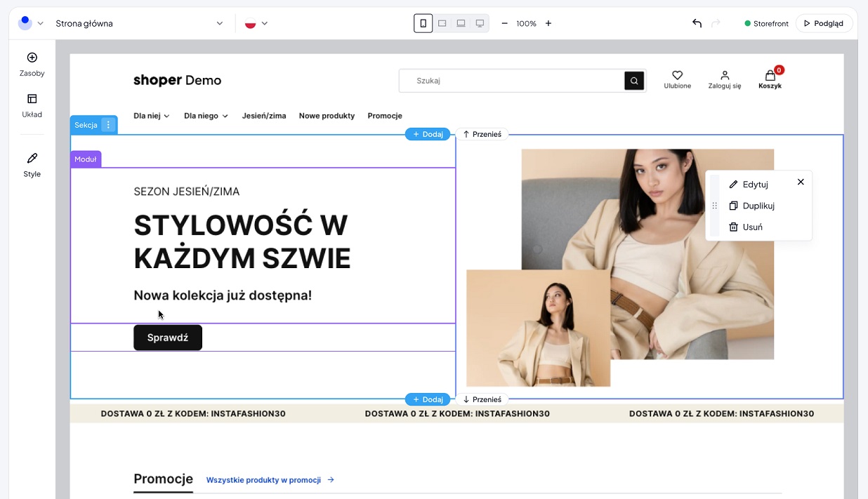Screen dimensions: 868x499
Task: Open the Sekcja three-dot options menu
Action: pos(108,125)
